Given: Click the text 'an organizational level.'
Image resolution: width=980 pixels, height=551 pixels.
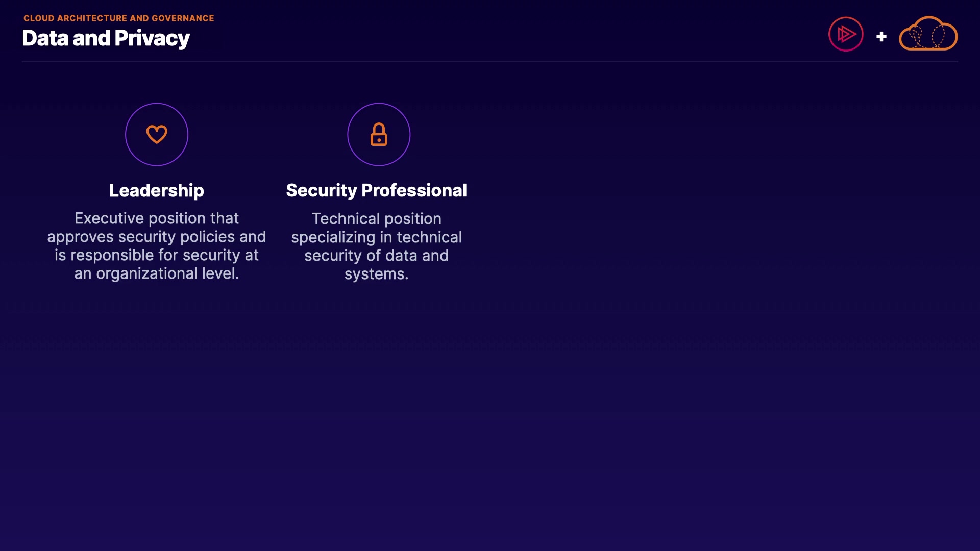Looking at the screenshot, I should click(157, 273).
